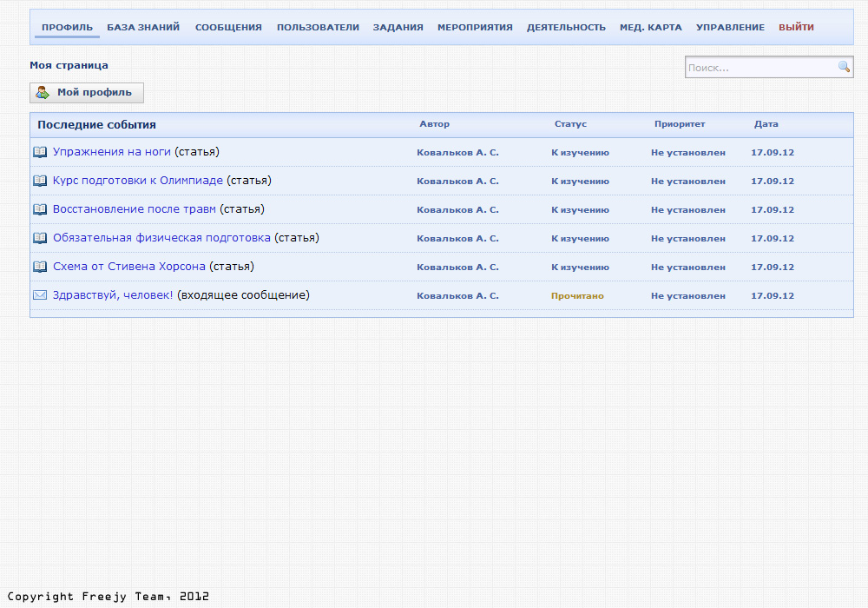Viewport: 868px width, 608px height.
Task: Select Мед. карта in navigation
Action: [x=651, y=28]
